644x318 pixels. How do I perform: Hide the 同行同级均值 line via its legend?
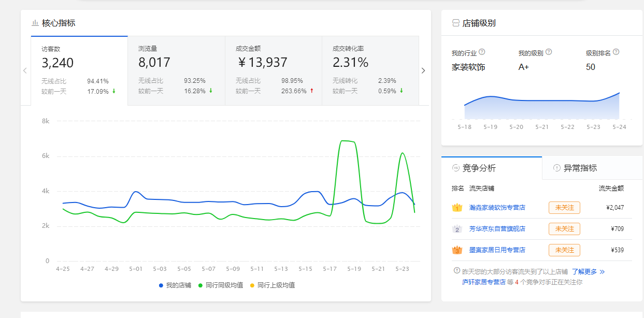[220, 285]
